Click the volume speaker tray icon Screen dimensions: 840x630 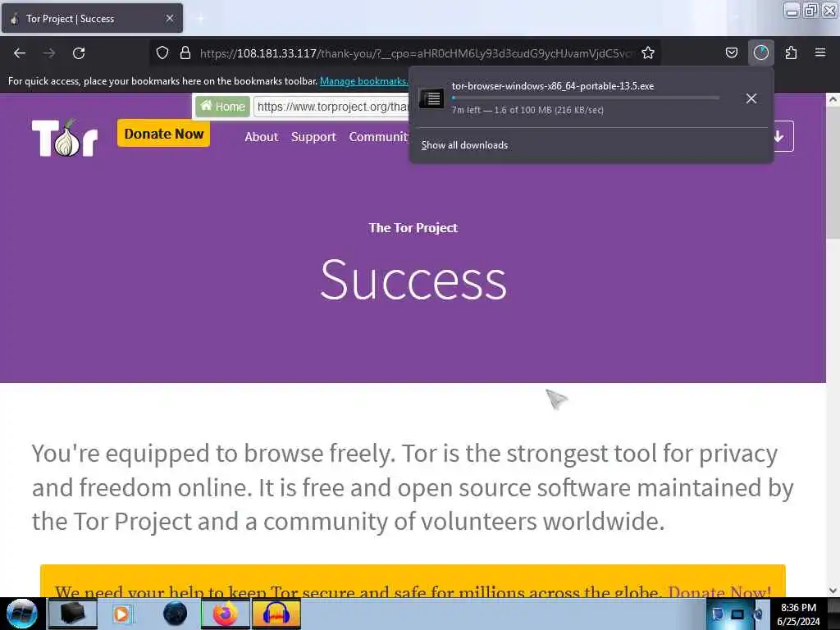(x=757, y=614)
